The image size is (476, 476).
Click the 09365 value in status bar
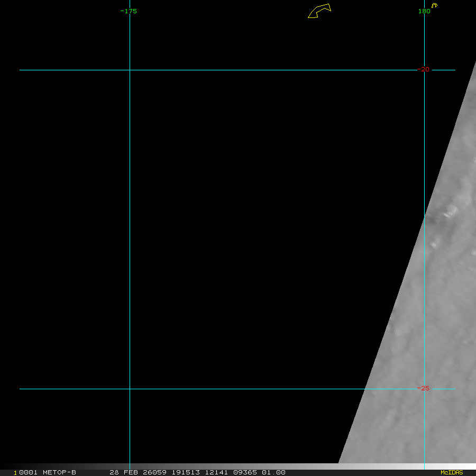tap(246, 472)
